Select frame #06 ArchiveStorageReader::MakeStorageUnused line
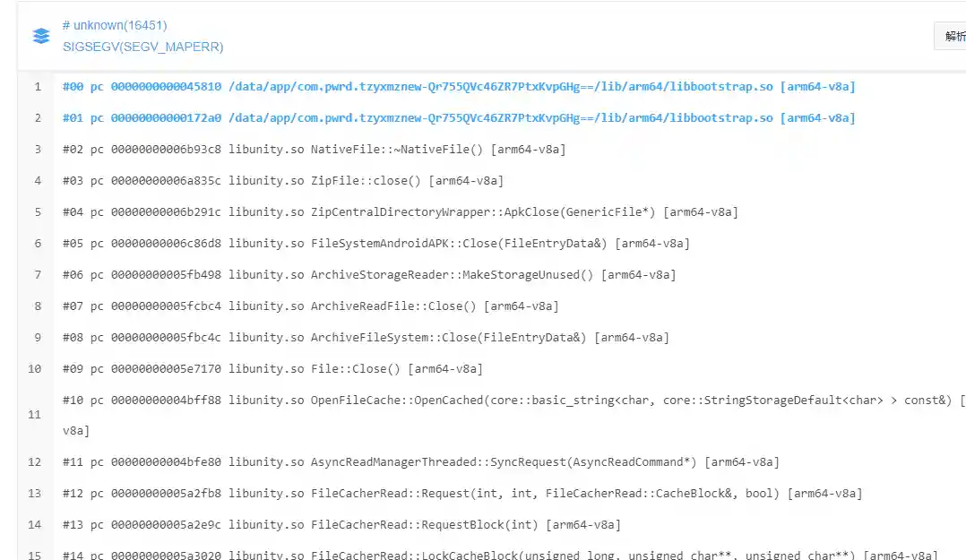The image size is (966, 560). (x=369, y=275)
